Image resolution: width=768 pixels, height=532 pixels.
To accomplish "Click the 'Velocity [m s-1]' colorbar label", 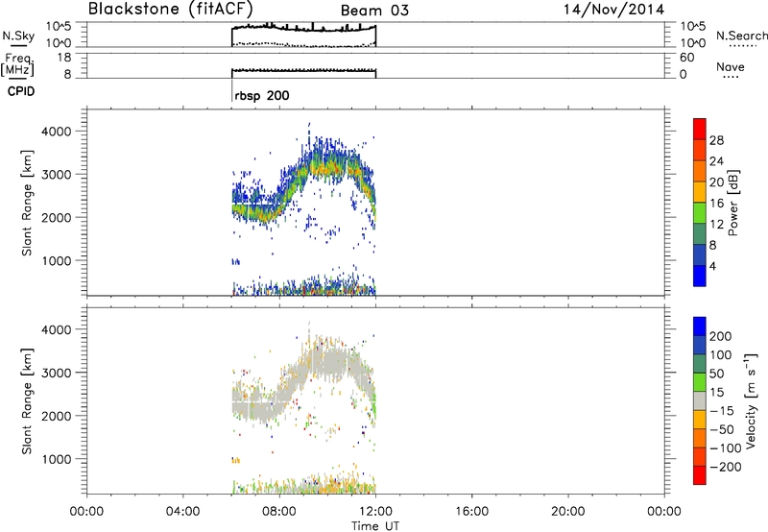I will pos(751,400).
